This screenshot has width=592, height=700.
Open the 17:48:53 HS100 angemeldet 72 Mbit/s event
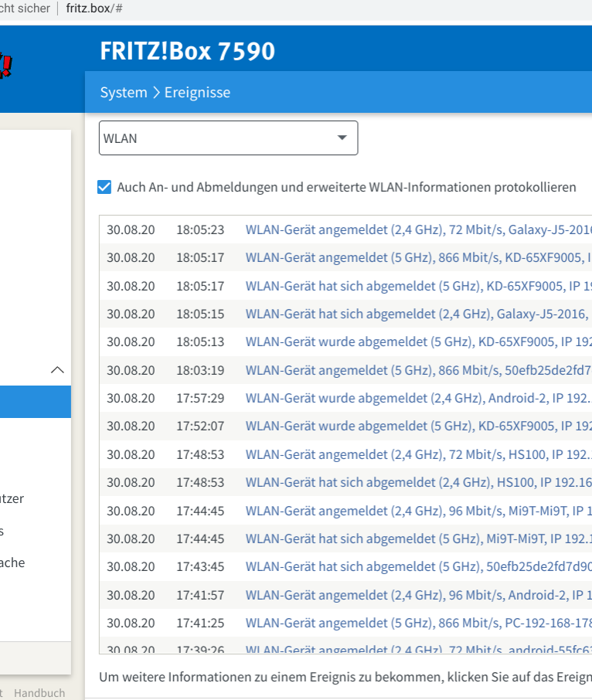pos(418,454)
